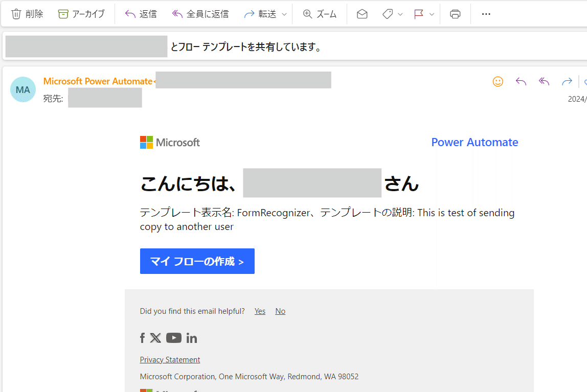Flag this message with red flag
This screenshot has height=392, width=587.
[x=419, y=14]
